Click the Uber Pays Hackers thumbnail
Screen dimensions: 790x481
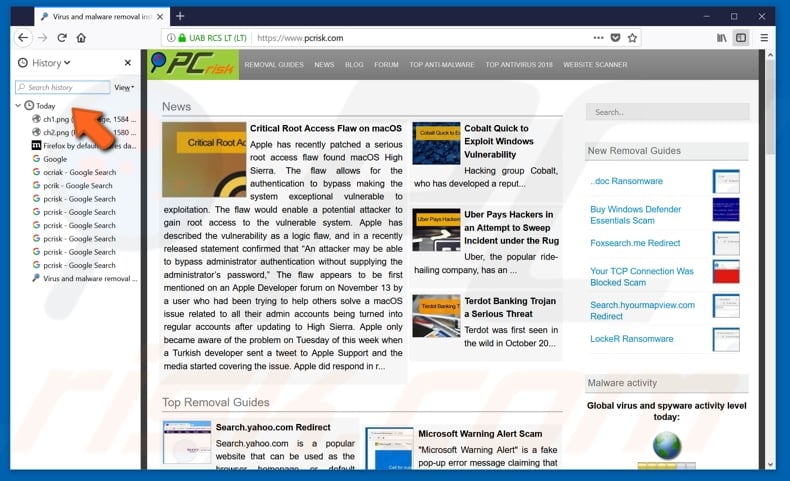436,230
